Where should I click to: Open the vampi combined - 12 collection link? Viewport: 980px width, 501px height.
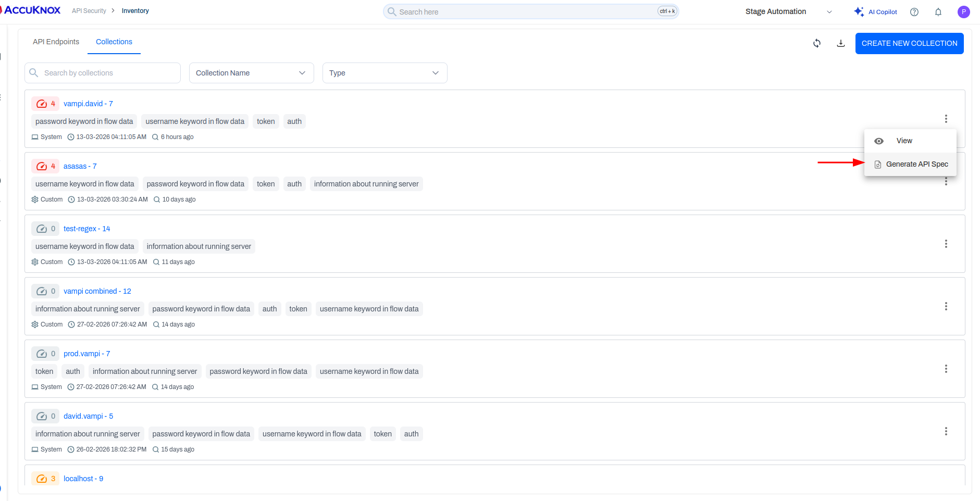[x=97, y=291]
